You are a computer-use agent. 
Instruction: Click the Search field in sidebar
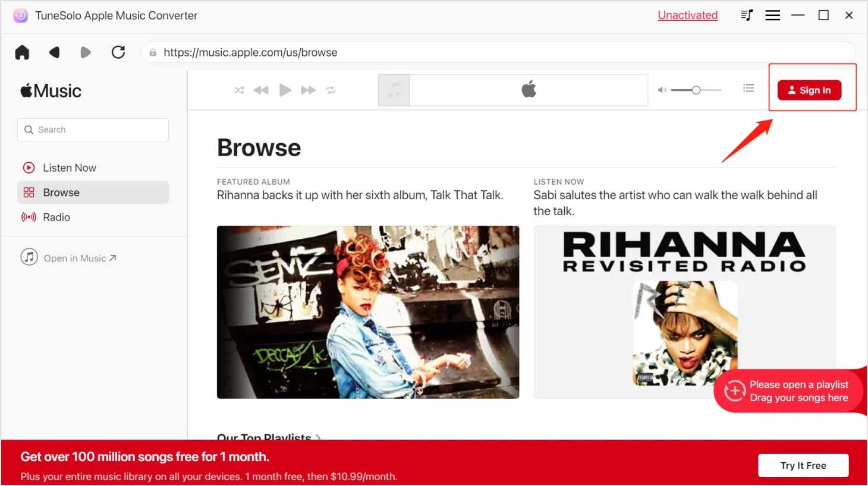[93, 130]
